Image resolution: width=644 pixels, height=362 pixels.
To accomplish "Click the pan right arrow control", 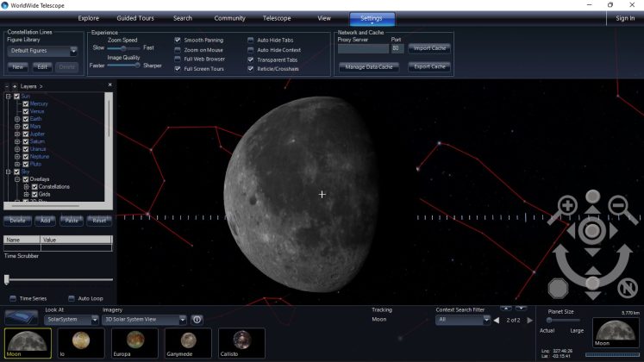I will click(614, 231).
